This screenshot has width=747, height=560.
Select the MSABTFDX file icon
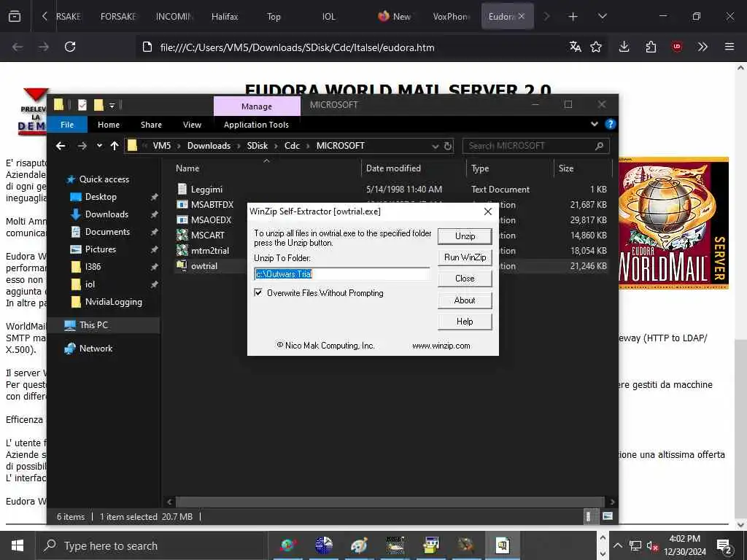pos(182,204)
